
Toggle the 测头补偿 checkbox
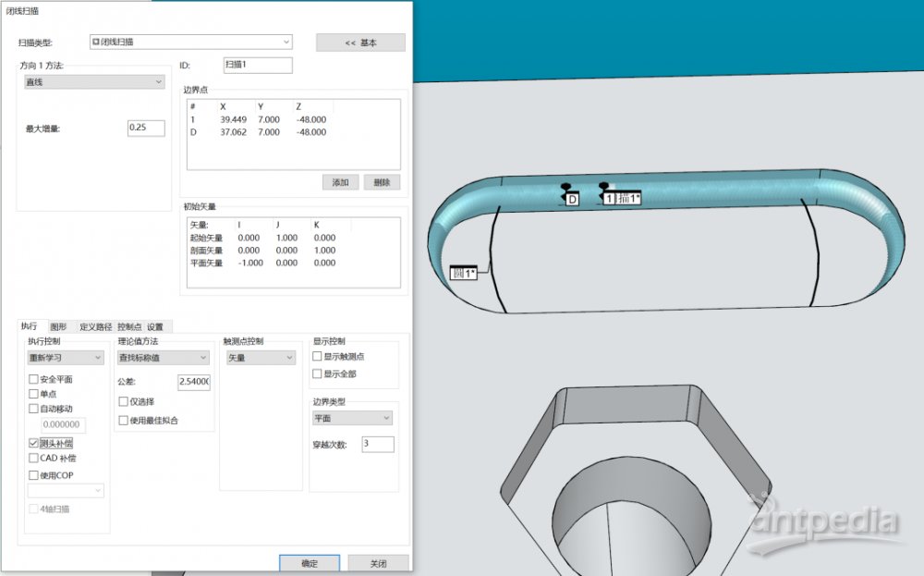33,443
